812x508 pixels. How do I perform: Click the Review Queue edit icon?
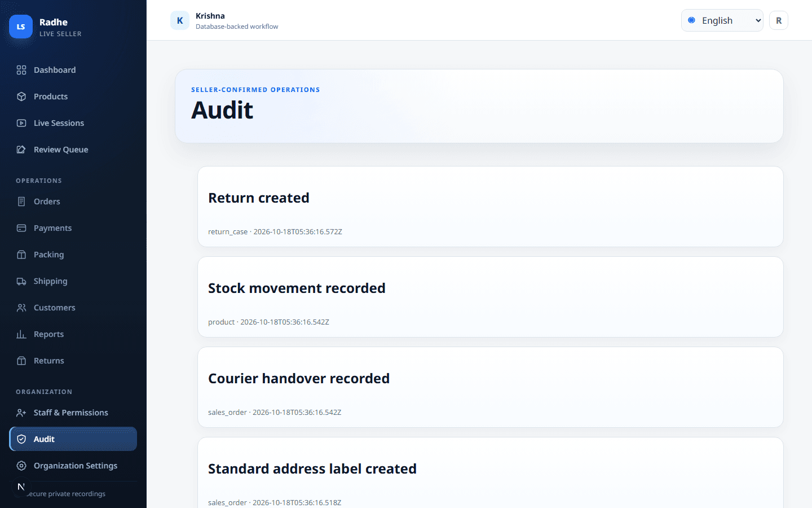pos(21,150)
